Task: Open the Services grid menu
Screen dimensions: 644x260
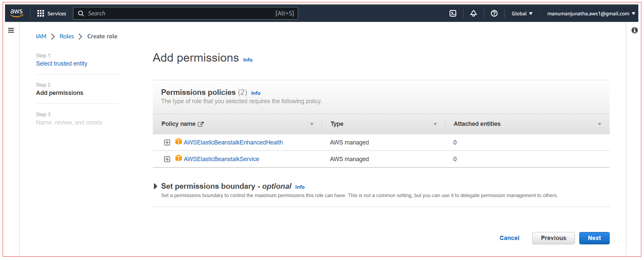Action: tap(41, 13)
